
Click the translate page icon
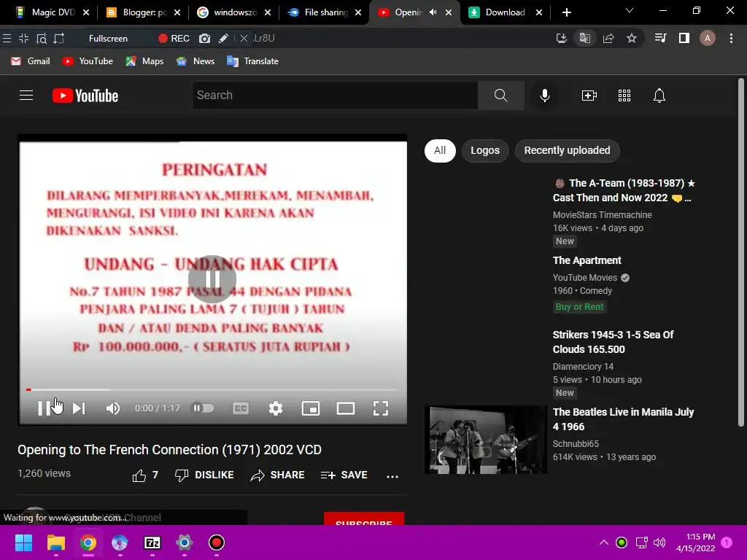pyautogui.click(x=584, y=38)
